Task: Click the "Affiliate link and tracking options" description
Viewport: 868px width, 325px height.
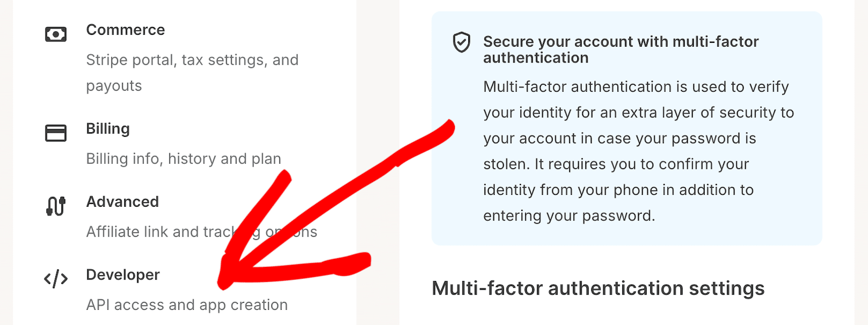Action: [157, 232]
